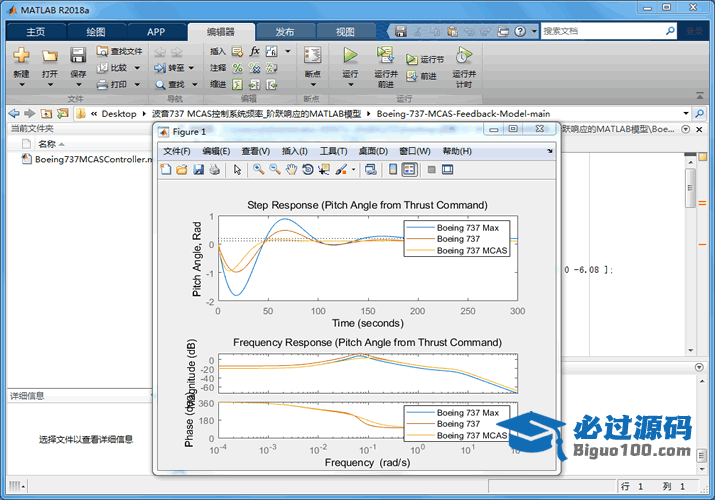
Task: Click Run and Advance (运行并前进) icon
Action: (x=385, y=55)
